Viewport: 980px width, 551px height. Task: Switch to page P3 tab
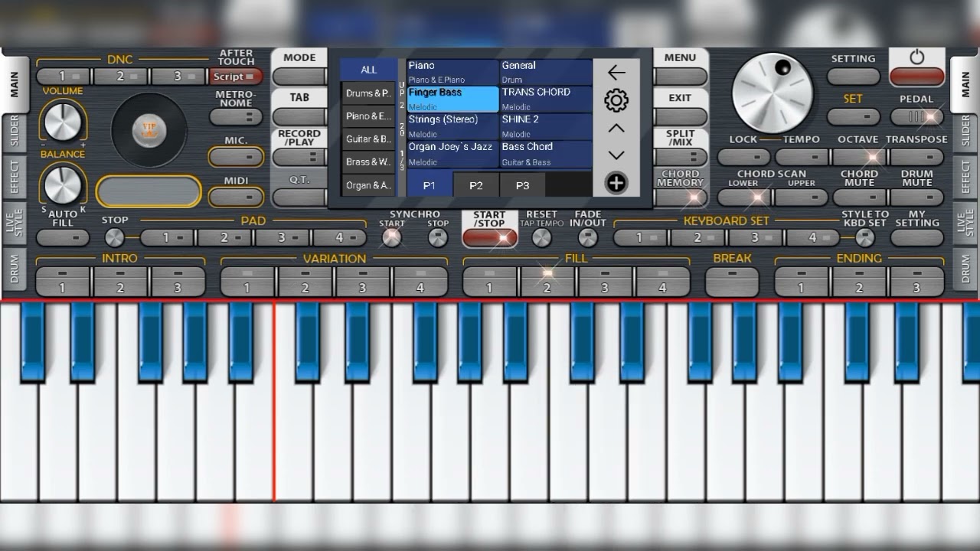click(522, 185)
